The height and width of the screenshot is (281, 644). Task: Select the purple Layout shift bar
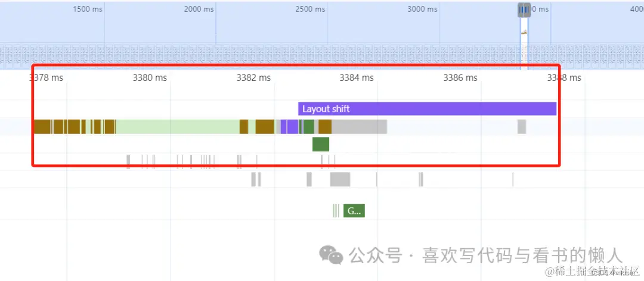(427, 109)
